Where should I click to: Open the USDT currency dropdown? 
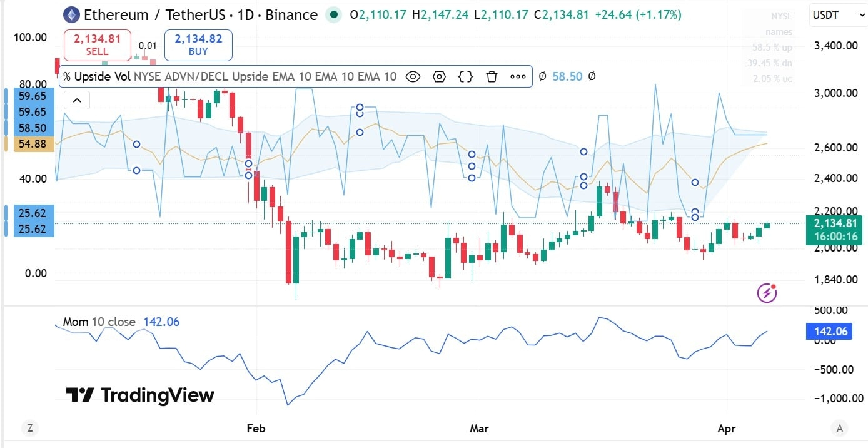pos(838,15)
